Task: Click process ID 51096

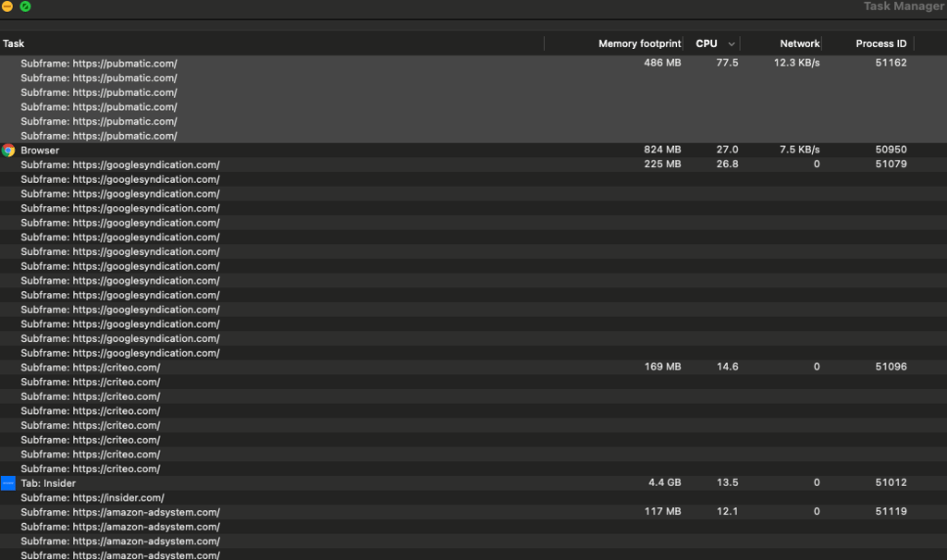Action: pos(891,367)
